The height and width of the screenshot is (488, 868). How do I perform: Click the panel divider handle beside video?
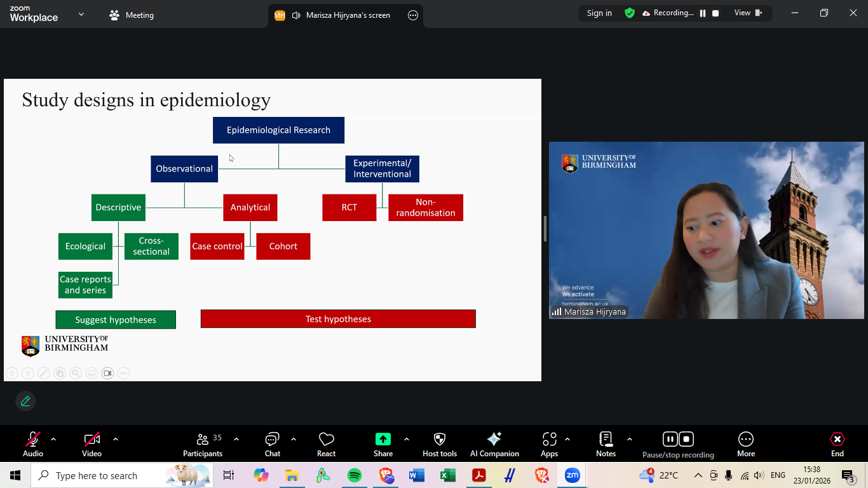[545, 229]
